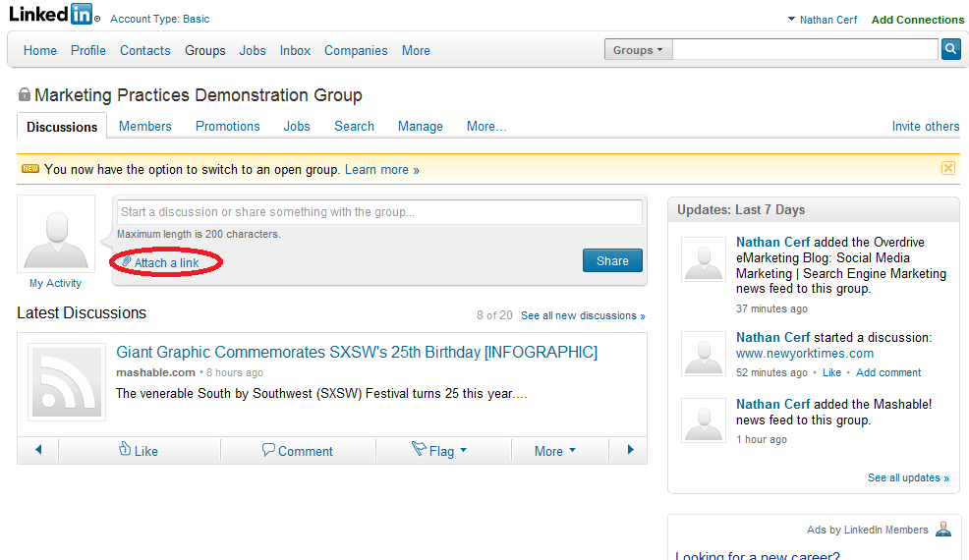Open www.newyorktimes.com link
The image size is (969, 560).
pos(805,354)
